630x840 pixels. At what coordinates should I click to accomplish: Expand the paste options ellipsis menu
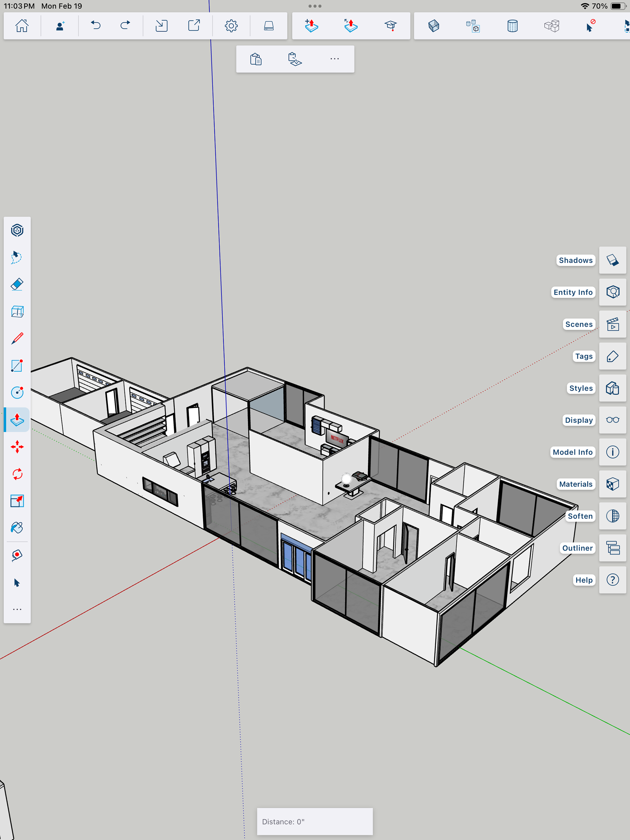[334, 59]
